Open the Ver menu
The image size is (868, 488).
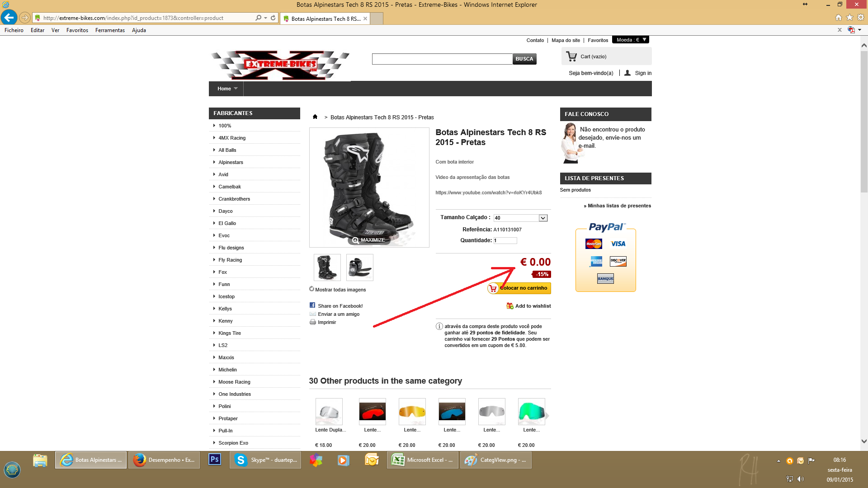[55, 30]
